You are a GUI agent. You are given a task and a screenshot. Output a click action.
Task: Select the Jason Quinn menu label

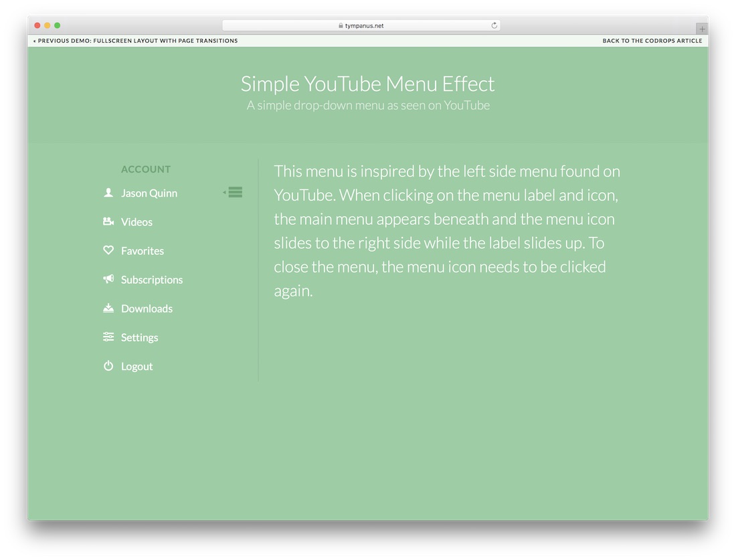point(149,193)
